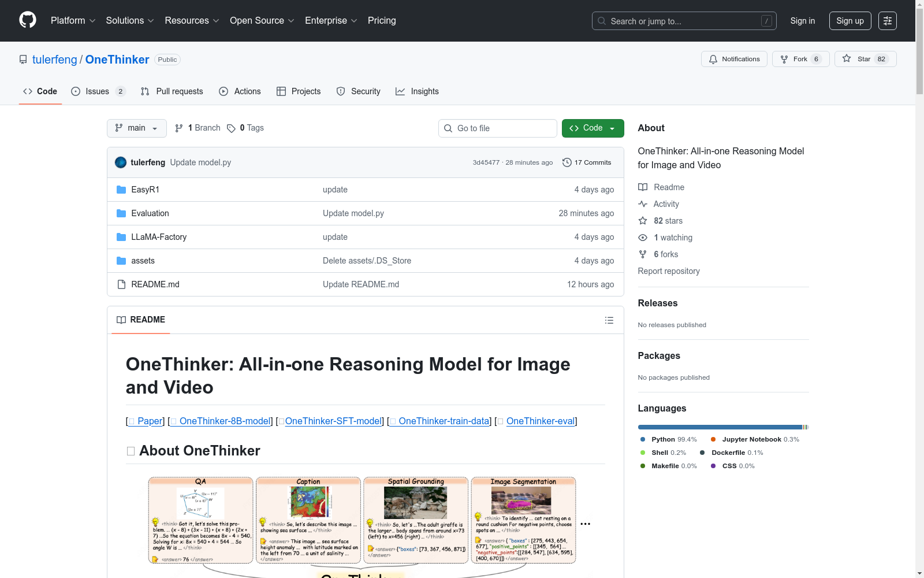Fork the OneThinker repository
This screenshot has width=924, height=578.
tap(801, 59)
